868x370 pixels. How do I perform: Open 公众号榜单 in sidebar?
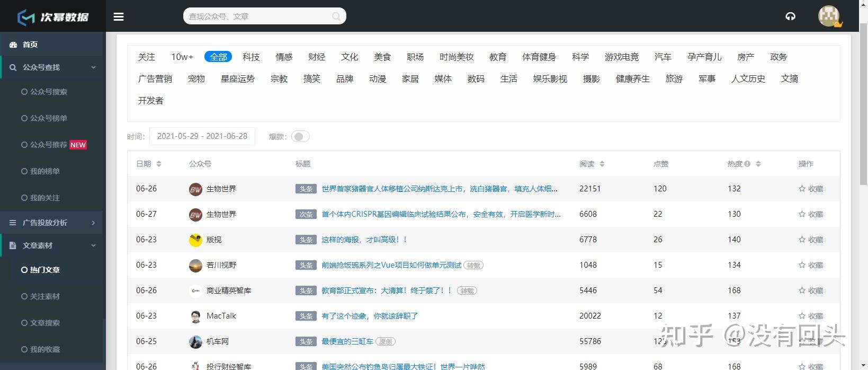coord(44,118)
